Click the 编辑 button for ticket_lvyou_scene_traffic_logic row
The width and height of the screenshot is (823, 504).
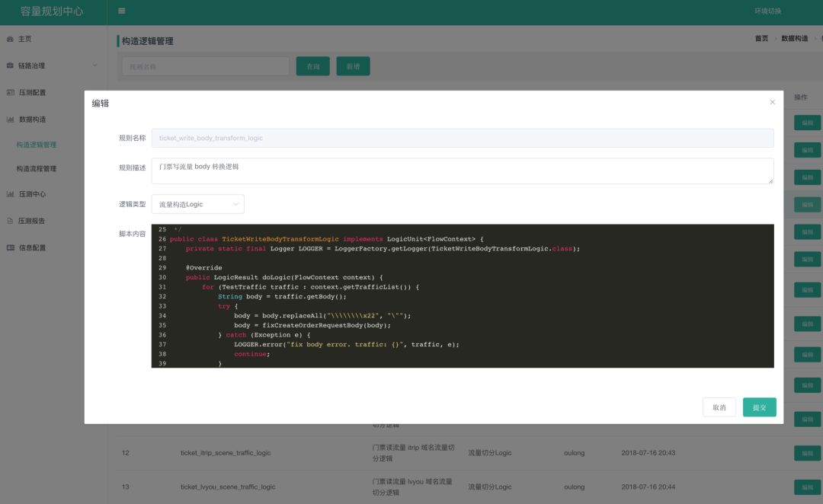pyautogui.click(x=807, y=486)
